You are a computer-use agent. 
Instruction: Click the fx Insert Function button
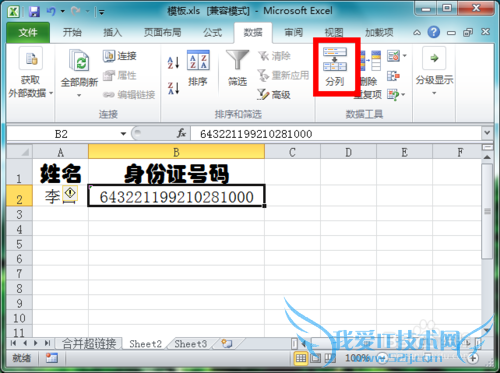point(181,134)
